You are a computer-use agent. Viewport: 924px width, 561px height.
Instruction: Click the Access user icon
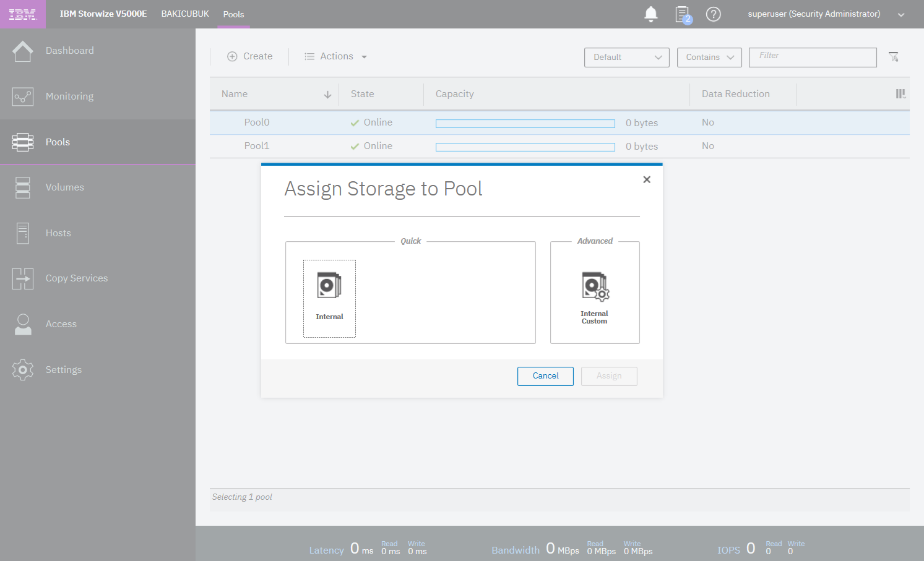(23, 324)
